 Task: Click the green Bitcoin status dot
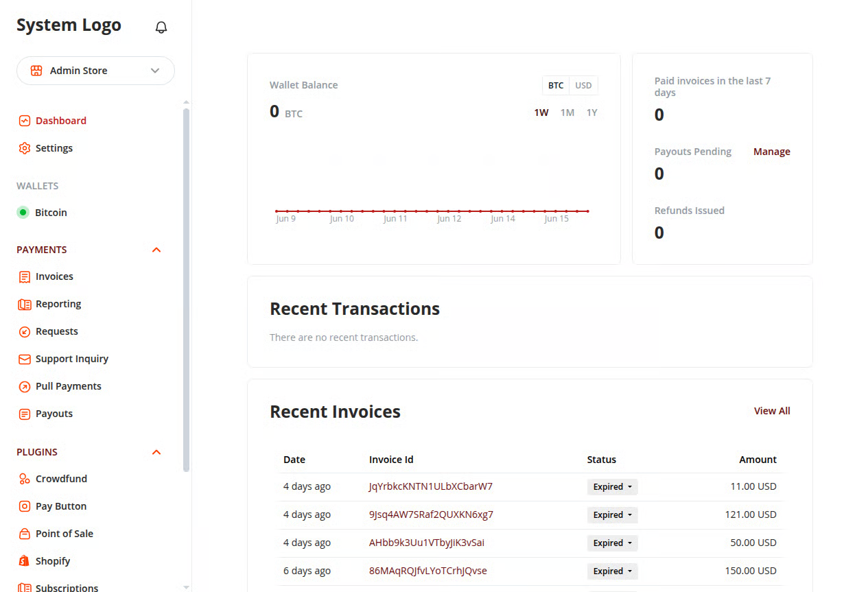coord(23,213)
